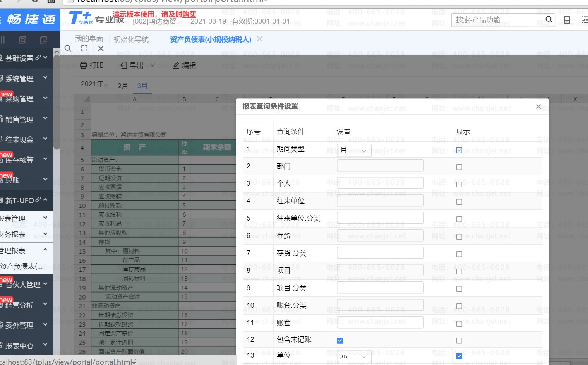Enable display checkbox for 包含未记账 row
Screen dimensions: 588x365
point(459,340)
